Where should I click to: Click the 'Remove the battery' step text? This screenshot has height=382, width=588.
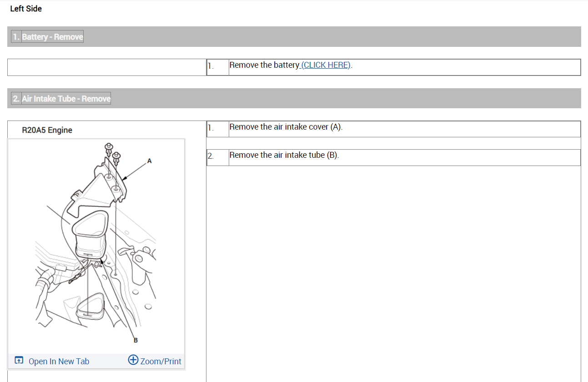point(264,65)
